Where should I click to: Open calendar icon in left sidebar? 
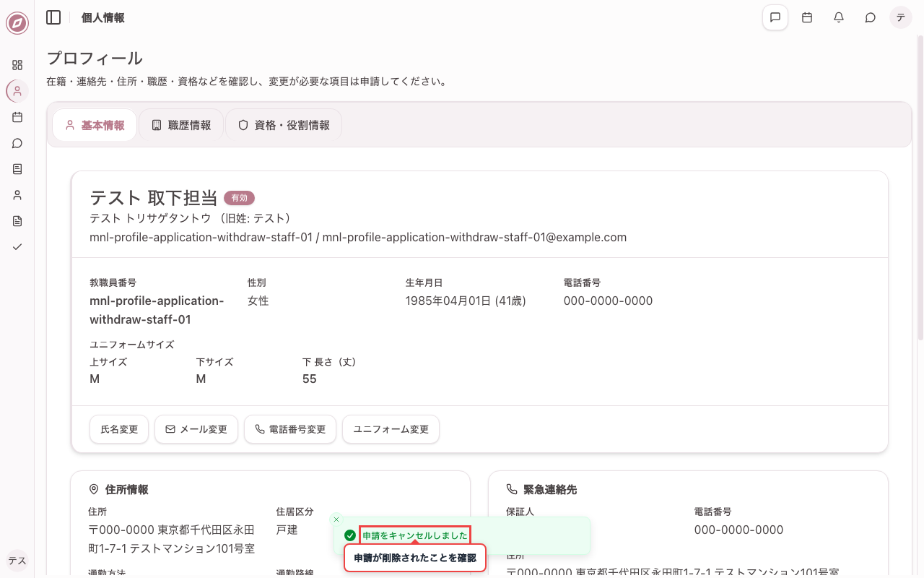(x=17, y=117)
